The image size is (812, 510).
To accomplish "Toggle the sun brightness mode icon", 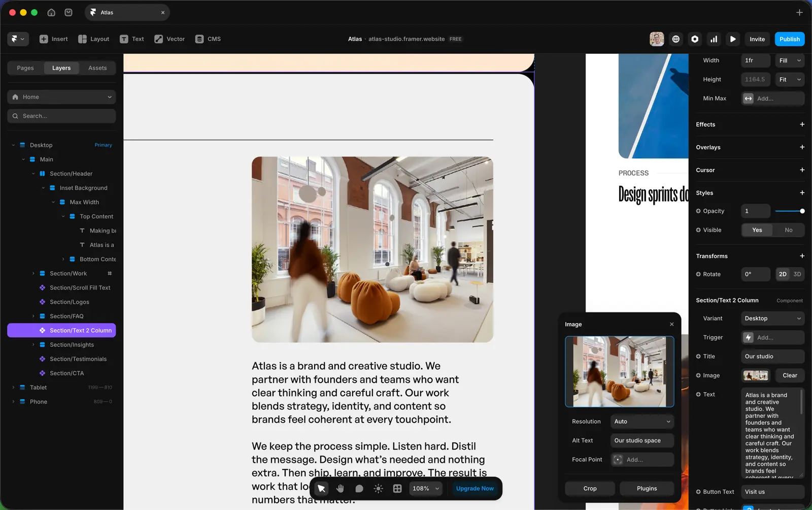I will pos(378,489).
